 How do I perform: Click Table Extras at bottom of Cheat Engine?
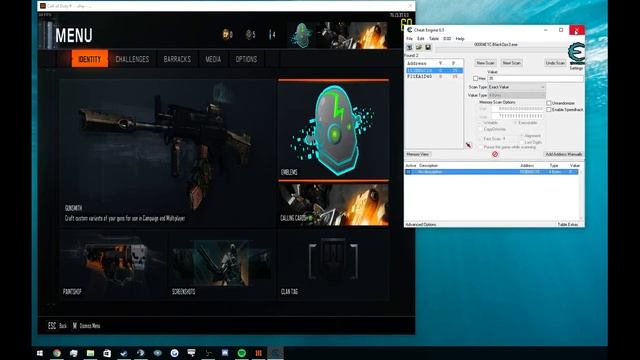(568, 224)
